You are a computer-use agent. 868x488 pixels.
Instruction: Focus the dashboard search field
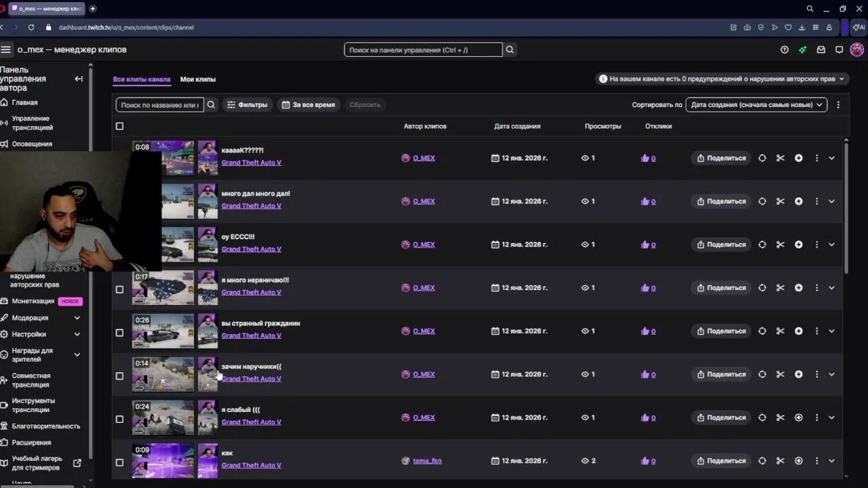pyautogui.click(x=423, y=49)
